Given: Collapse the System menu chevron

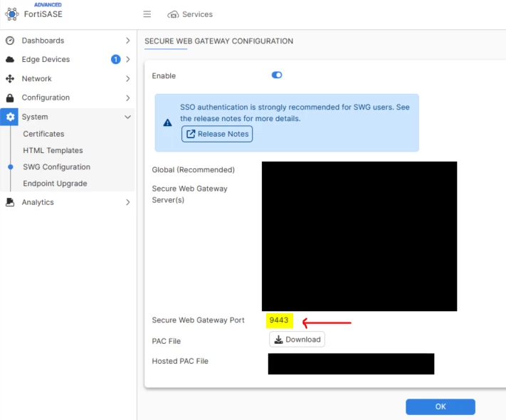Looking at the screenshot, I should tap(128, 117).
